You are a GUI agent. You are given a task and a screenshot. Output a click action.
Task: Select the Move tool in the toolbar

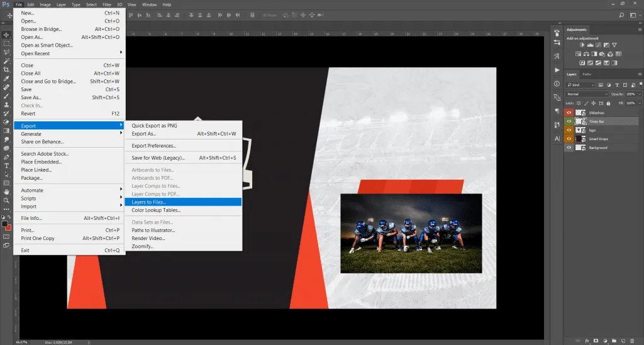coord(6,35)
